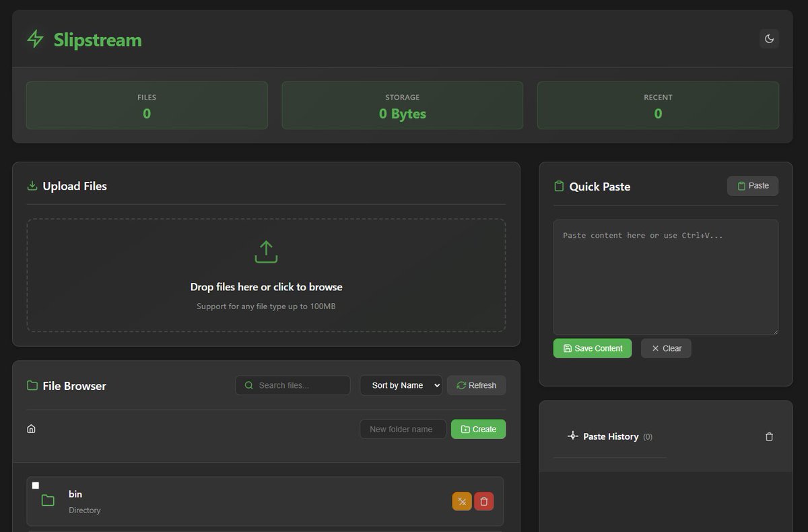
Task: Click the New folder name text box
Action: coord(403,429)
